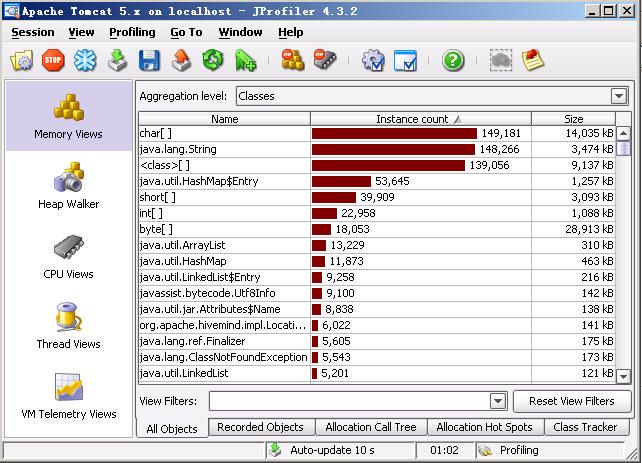Click the table scrollbar up arrow

[623, 133]
